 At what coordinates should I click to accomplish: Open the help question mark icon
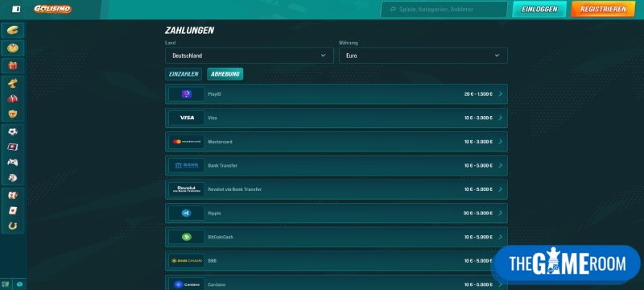point(19,284)
